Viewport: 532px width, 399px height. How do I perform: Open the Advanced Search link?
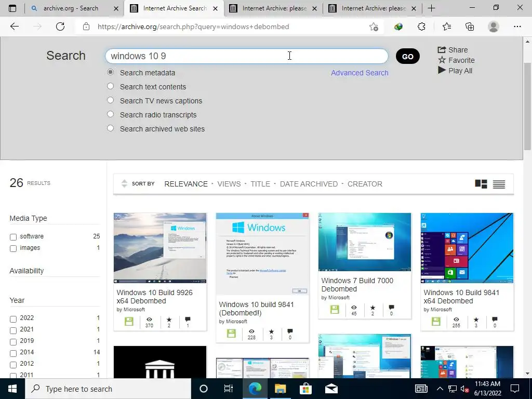coord(360,73)
